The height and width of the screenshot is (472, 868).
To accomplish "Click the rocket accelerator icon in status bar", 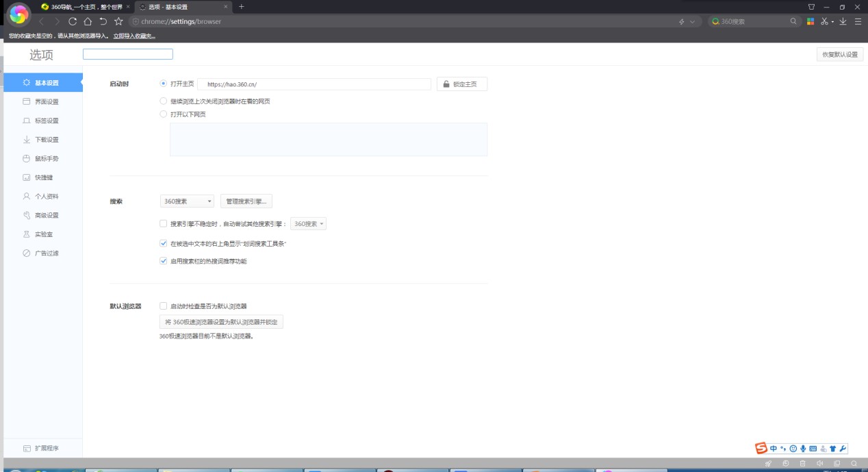I will 768,464.
